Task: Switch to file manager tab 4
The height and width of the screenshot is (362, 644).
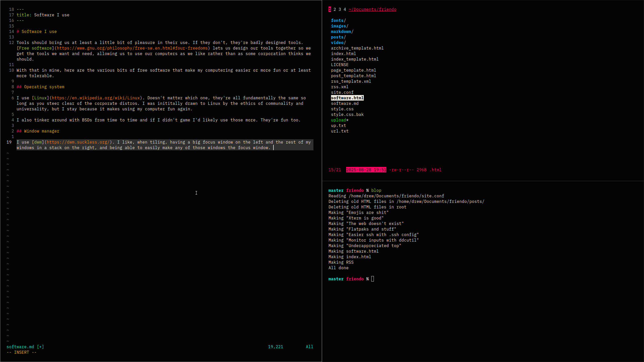Action: [345, 9]
